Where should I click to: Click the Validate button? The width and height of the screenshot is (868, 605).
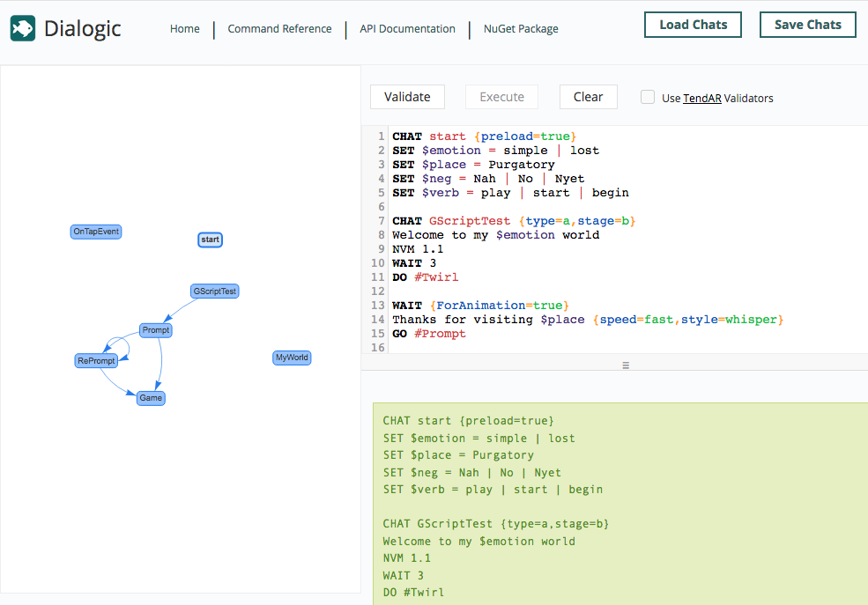click(407, 97)
